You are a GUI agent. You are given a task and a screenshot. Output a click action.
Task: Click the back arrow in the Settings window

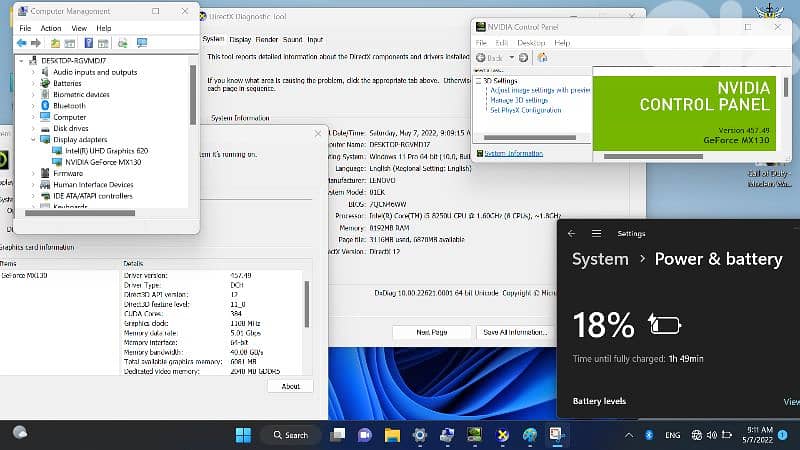(571, 233)
